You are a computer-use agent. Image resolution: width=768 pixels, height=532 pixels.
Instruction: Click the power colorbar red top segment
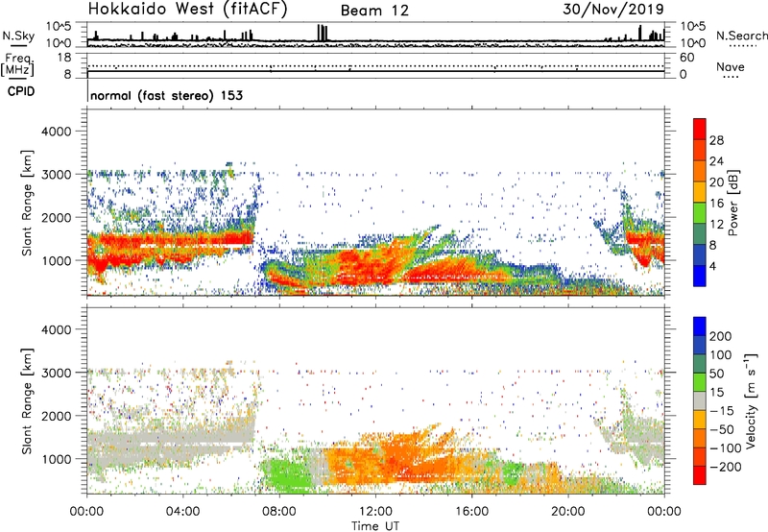[x=700, y=129]
